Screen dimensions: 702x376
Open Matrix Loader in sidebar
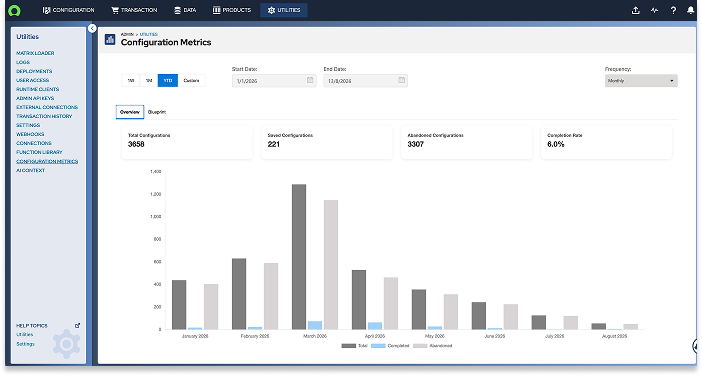35,53
